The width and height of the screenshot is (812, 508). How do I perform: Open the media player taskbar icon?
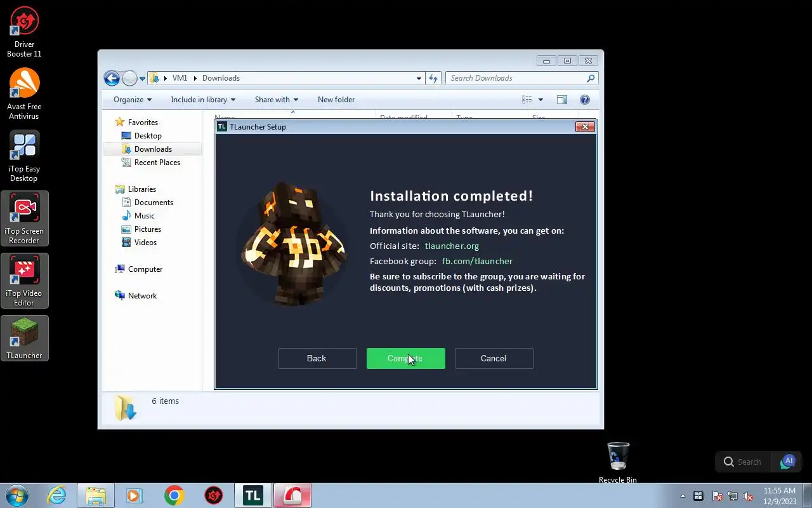point(134,495)
